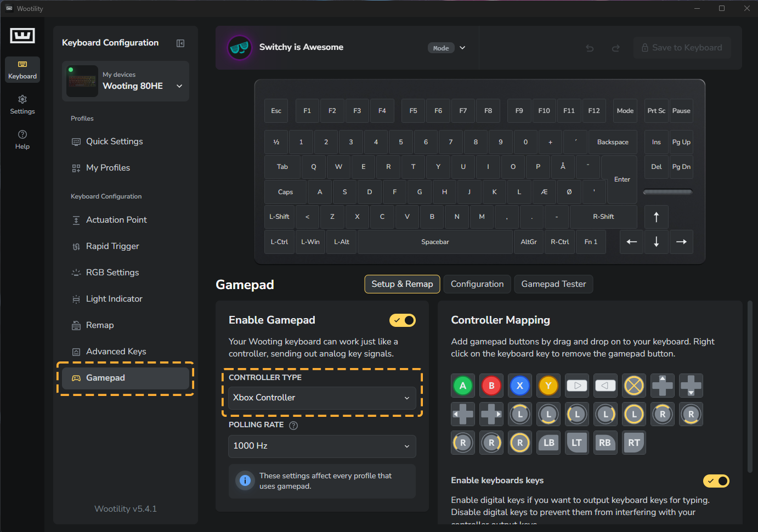Switch to the Setup & Remap tab
Viewport: 758px width, 532px height.
point(402,284)
